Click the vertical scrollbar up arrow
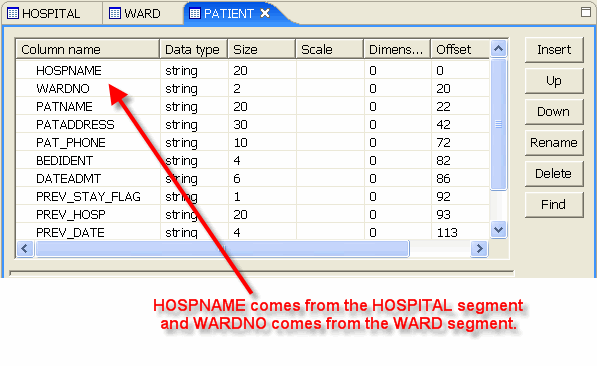 498,49
